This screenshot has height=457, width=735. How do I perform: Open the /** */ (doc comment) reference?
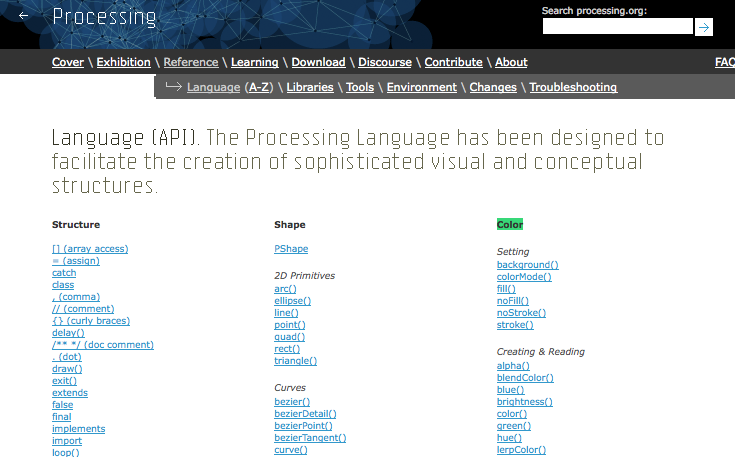(103, 345)
